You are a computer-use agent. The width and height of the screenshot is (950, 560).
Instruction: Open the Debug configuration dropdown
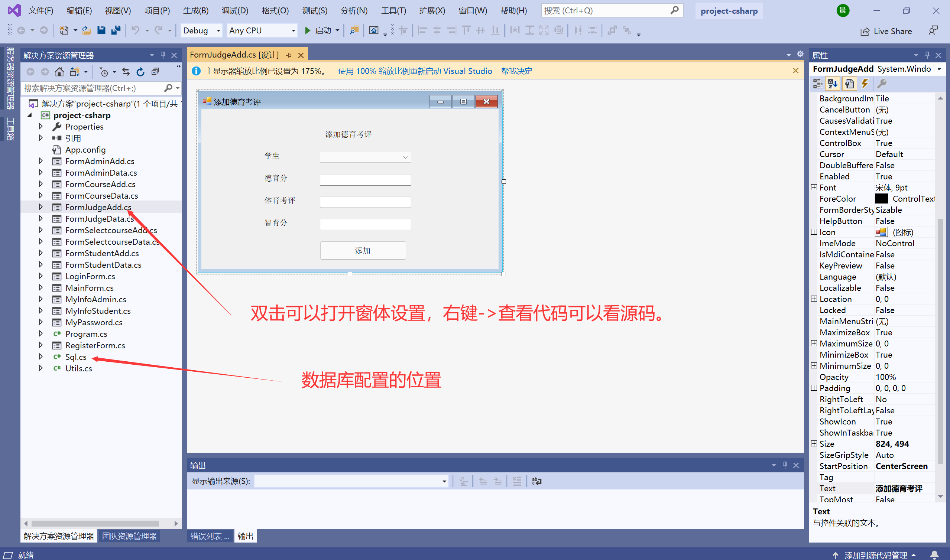(218, 30)
